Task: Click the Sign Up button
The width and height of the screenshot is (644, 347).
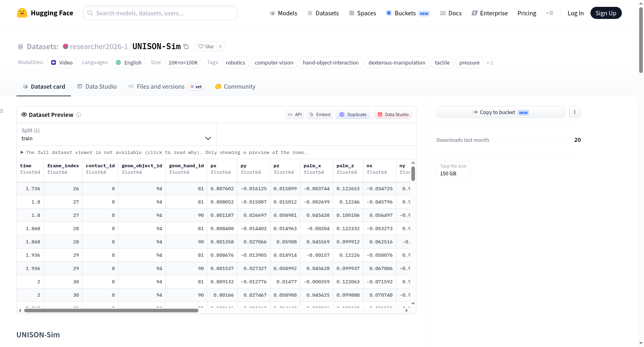Action: (606, 13)
